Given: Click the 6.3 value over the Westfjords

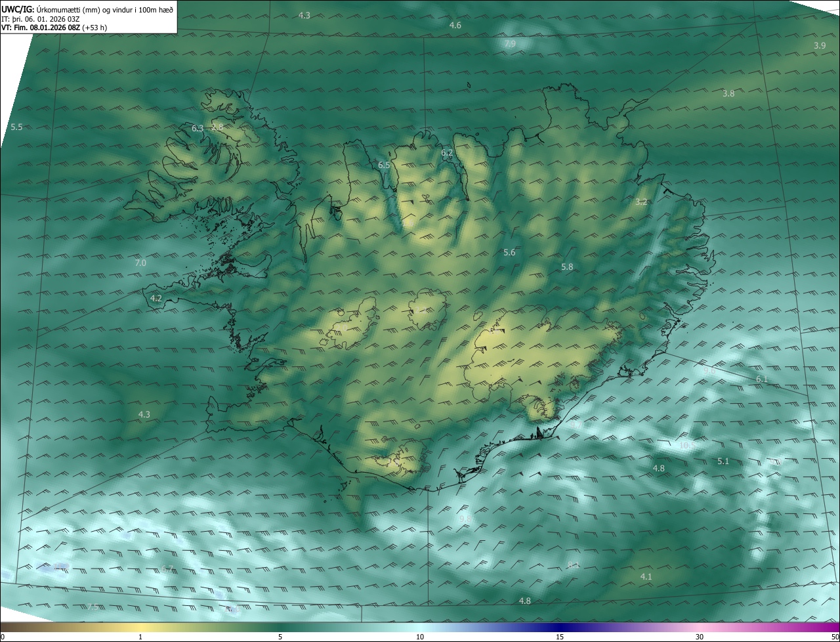Looking at the screenshot, I should pyautogui.click(x=198, y=127).
